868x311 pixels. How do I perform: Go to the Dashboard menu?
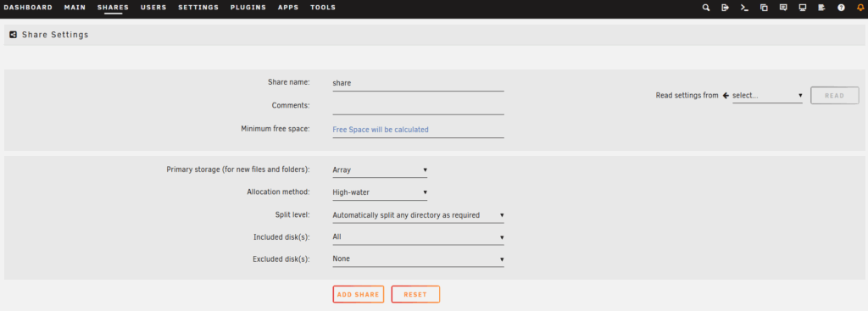pos(28,8)
